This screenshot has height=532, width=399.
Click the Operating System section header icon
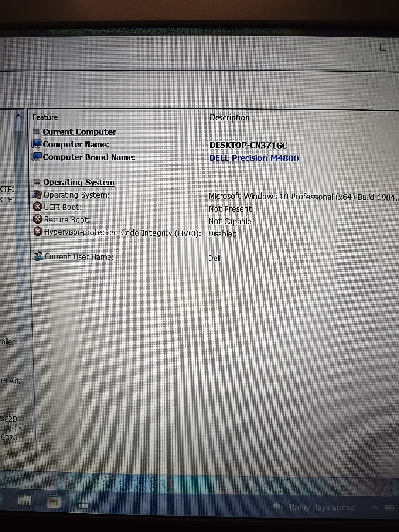[37, 182]
